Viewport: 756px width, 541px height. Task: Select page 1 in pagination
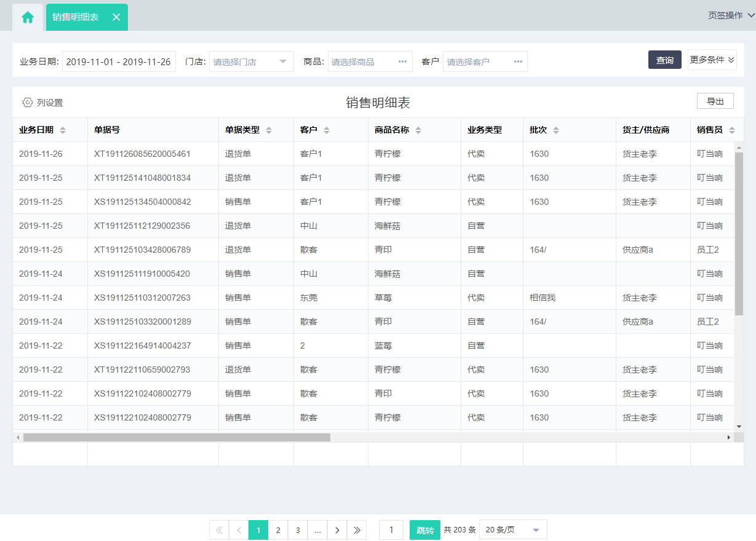[x=258, y=530]
